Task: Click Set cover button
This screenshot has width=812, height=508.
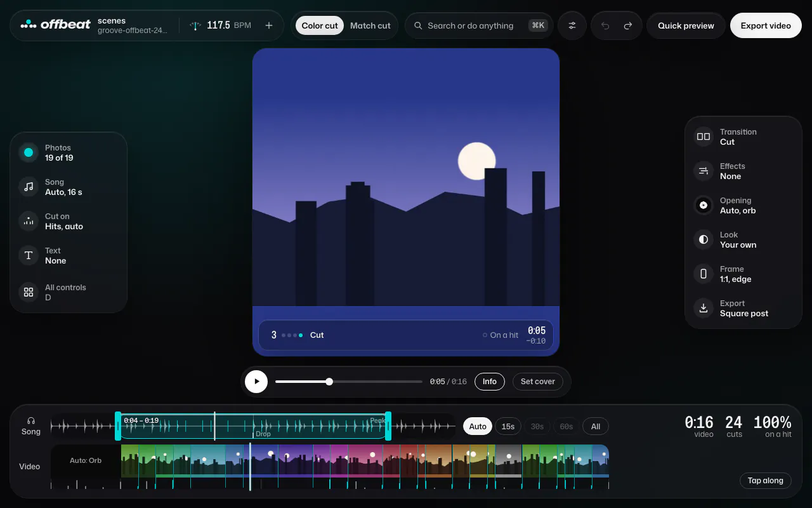Action: [538, 382]
